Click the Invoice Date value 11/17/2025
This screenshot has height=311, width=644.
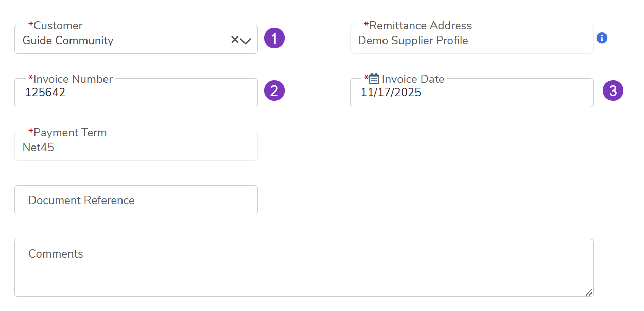(391, 93)
